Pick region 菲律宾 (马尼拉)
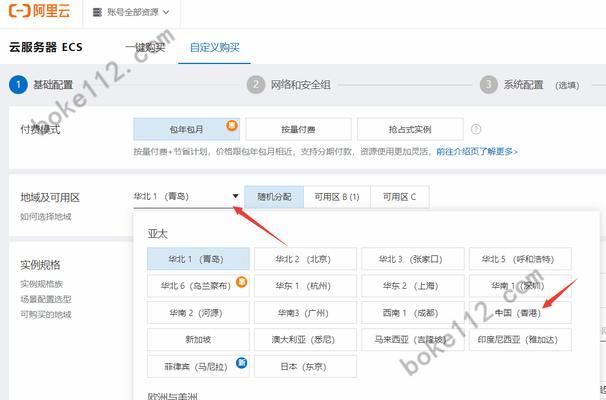 coord(198,366)
